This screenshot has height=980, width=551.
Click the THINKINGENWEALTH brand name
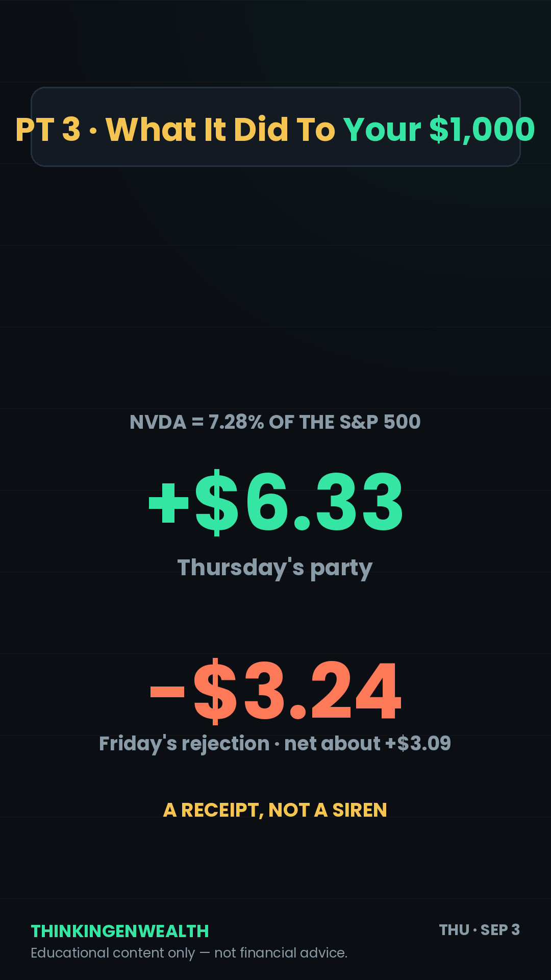(120, 931)
